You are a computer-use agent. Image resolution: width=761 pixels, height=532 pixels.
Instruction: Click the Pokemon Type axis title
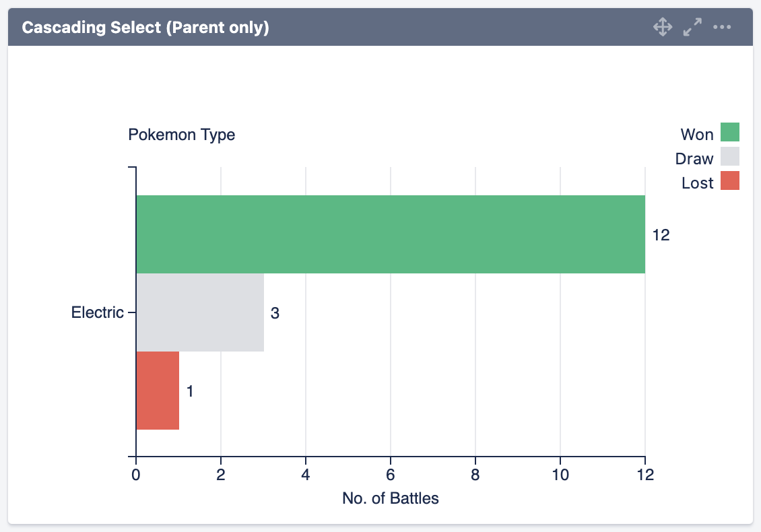tap(181, 135)
